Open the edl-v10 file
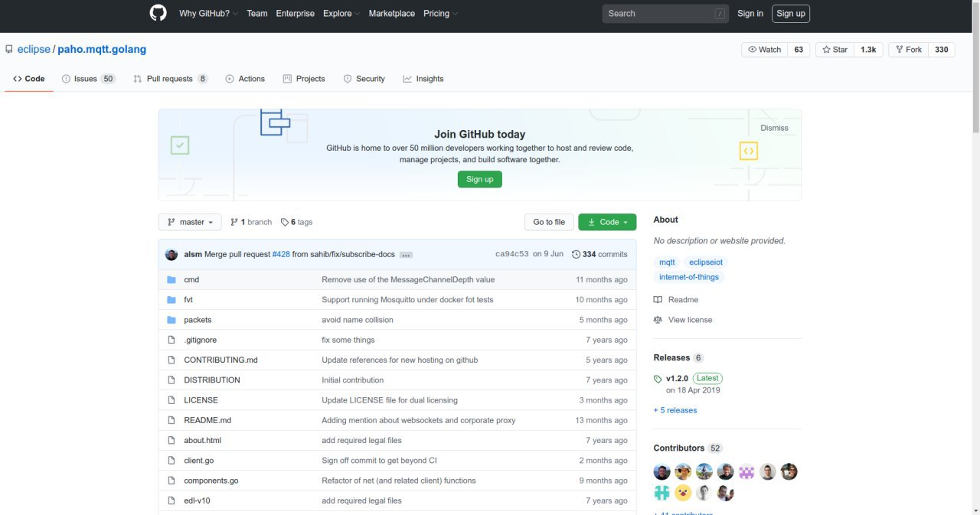980x515 pixels. 197,500
